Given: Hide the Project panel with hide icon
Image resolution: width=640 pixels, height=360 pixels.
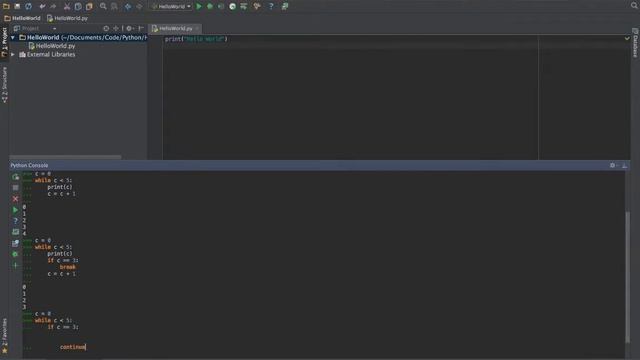Looking at the screenshot, I should tap(141, 28).
